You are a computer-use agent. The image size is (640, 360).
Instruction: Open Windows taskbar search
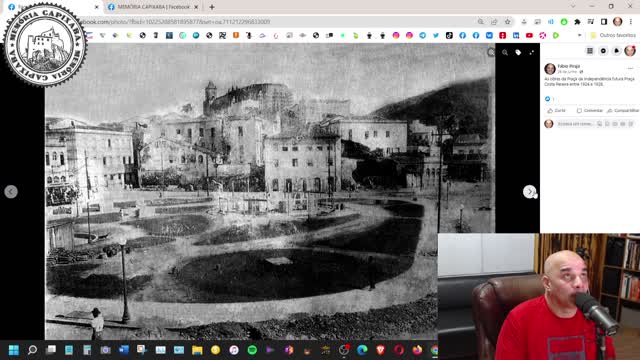click(x=32, y=350)
